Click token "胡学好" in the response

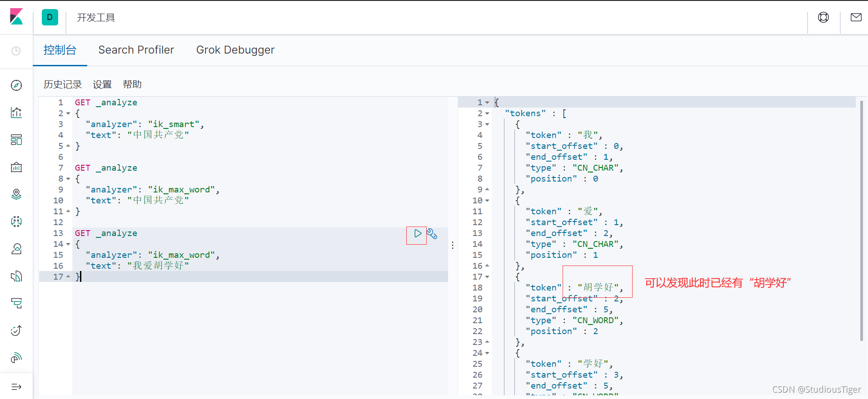pyautogui.click(x=598, y=287)
